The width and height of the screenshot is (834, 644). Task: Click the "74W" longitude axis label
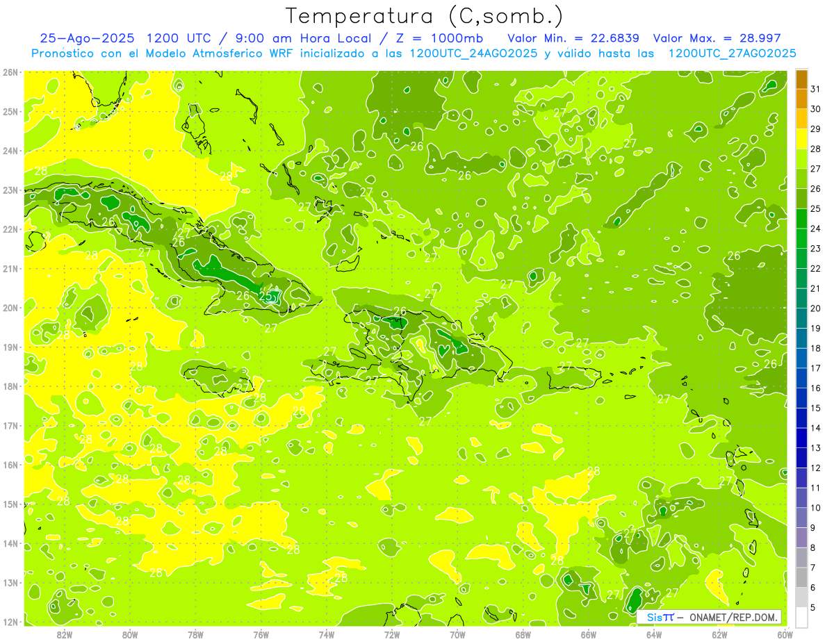click(327, 634)
